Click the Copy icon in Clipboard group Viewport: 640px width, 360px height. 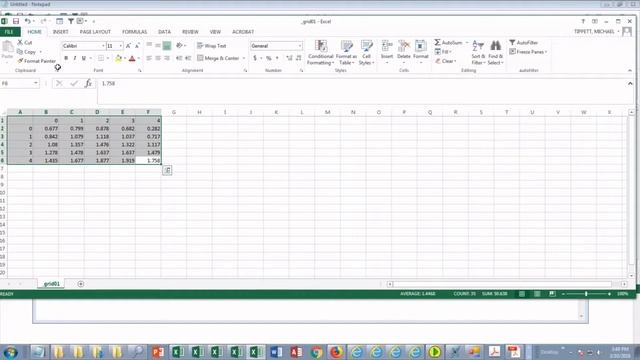(x=20, y=52)
